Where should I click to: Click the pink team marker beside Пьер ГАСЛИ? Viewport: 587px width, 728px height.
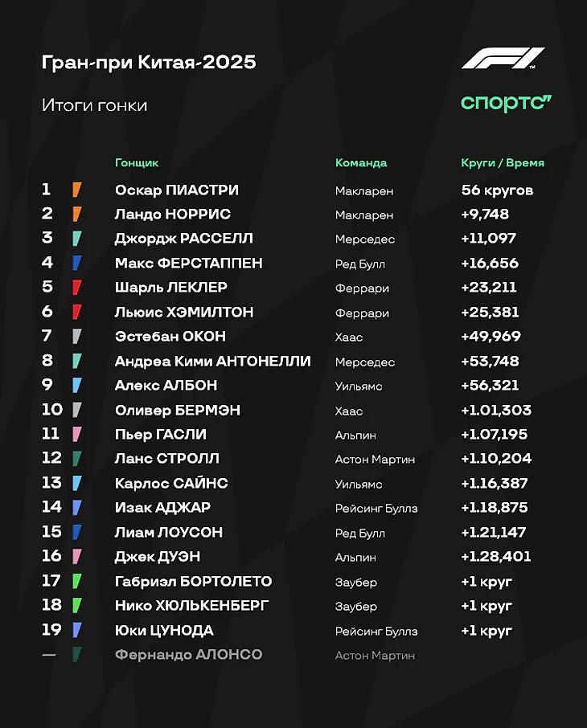click(77, 435)
